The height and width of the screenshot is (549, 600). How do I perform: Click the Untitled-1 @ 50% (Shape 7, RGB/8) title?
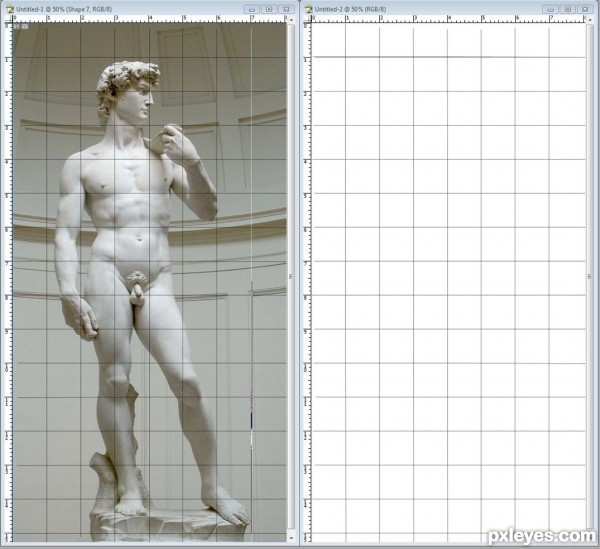pyautogui.click(x=64, y=9)
